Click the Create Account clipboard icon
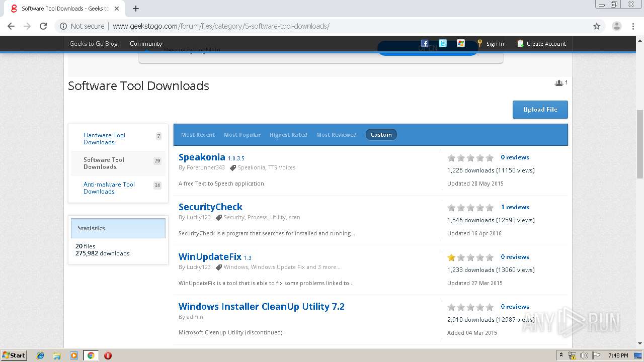Screen dimensions: 644x362 (520, 43)
